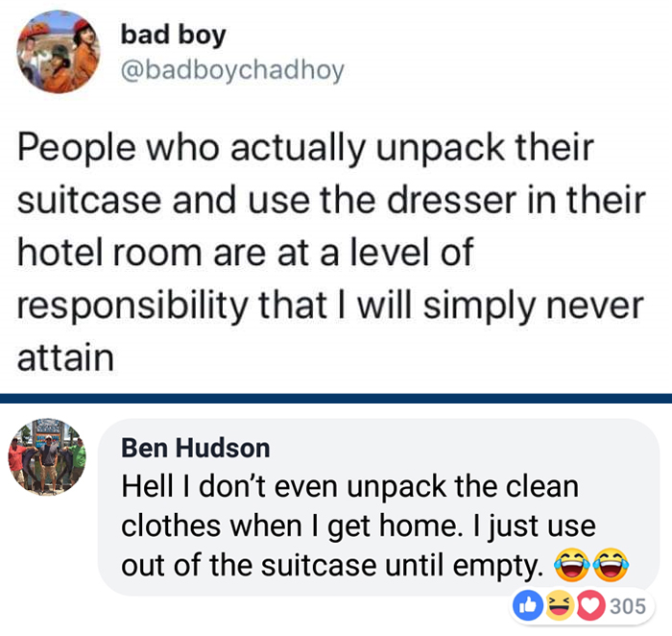Click comment line "Hell I don't even unpack"
The width and height of the screenshot is (672, 636).
click(284, 487)
